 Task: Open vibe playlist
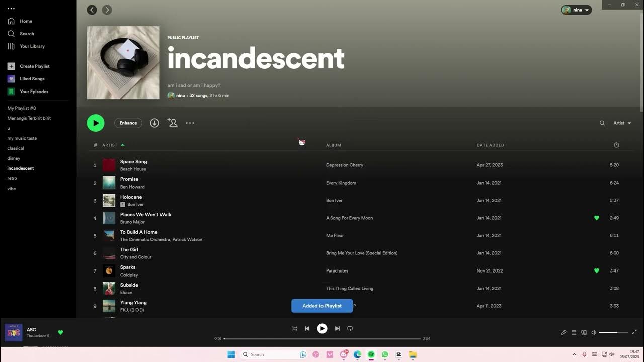[x=12, y=189]
